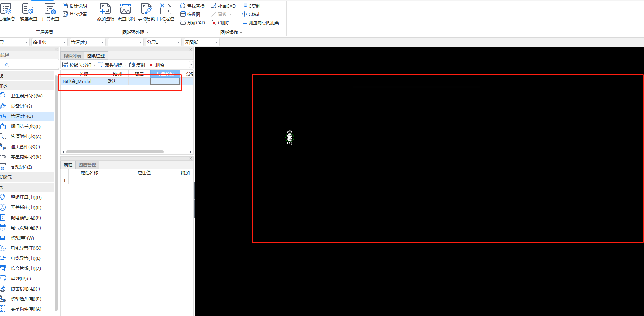Open the 给排水 discipline dropdown
This screenshot has height=316, width=644.
[49, 42]
